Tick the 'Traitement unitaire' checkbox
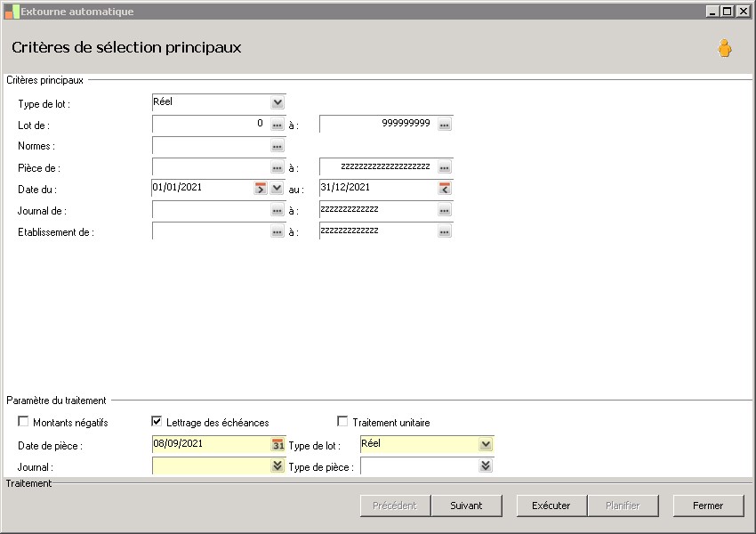 click(343, 422)
